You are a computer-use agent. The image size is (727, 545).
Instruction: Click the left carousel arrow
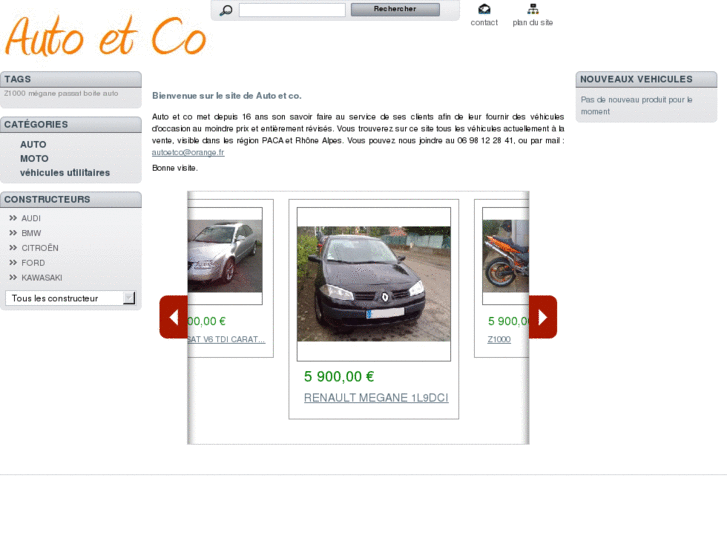click(x=173, y=317)
